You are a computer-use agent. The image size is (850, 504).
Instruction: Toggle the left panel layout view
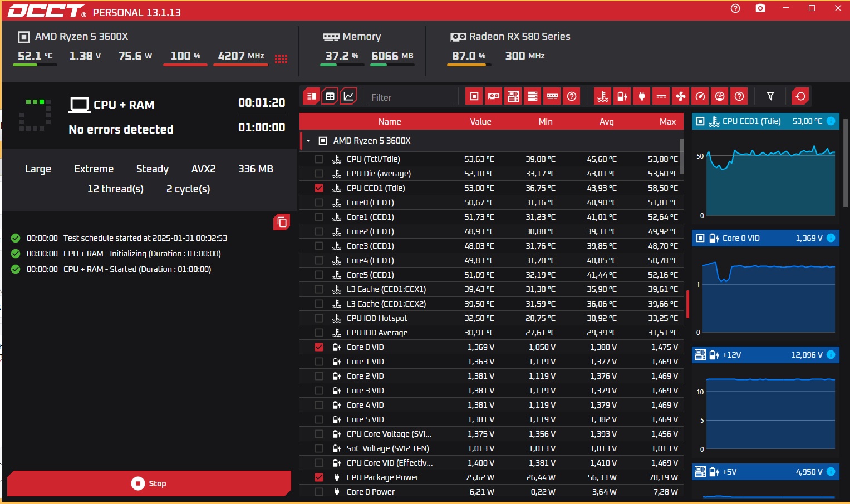coord(312,96)
